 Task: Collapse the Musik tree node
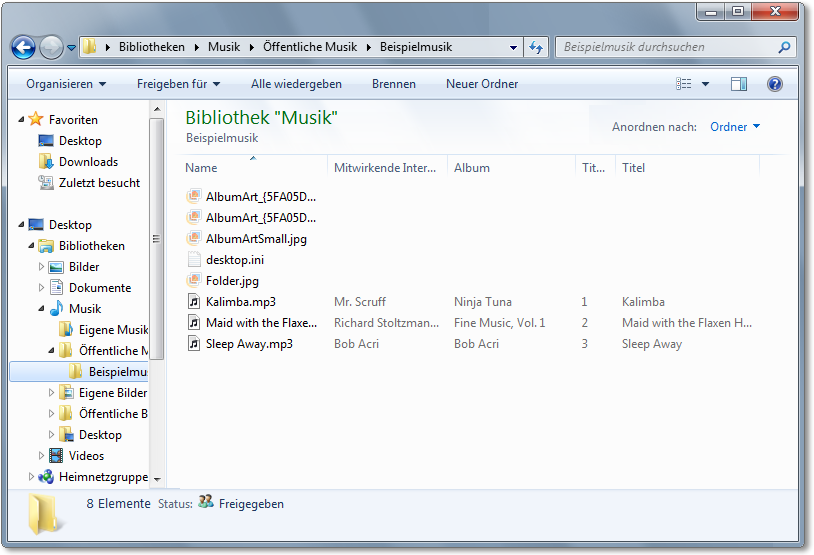42,309
